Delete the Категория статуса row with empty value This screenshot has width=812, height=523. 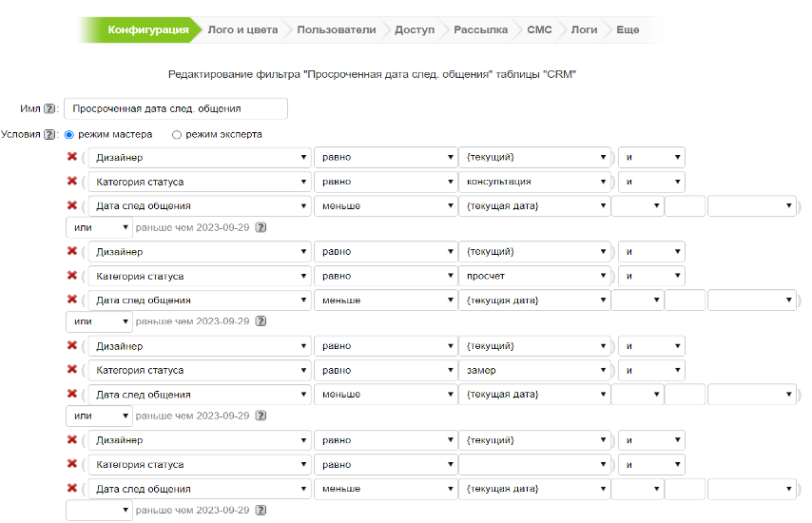tap(72, 464)
